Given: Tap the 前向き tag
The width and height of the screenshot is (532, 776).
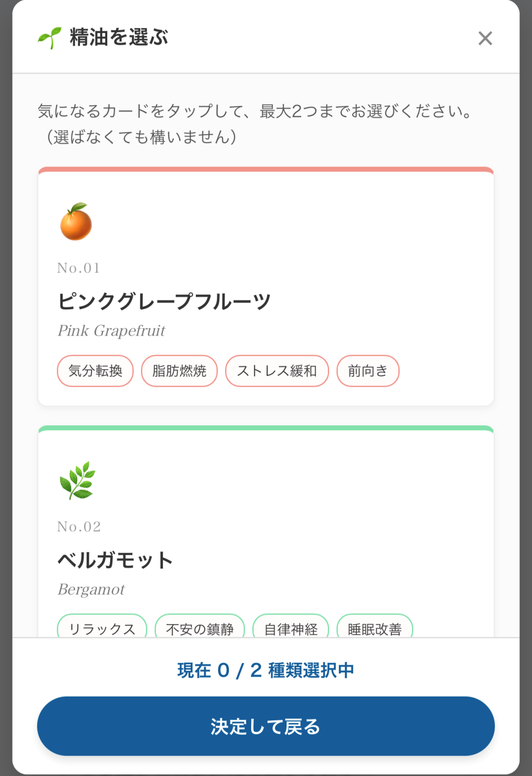Looking at the screenshot, I should pyautogui.click(x=368, y=371).
